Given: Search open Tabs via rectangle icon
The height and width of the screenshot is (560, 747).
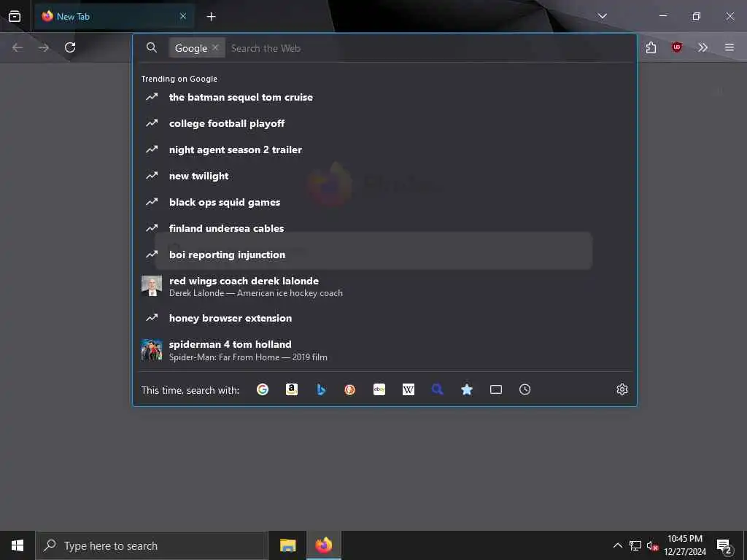Looking at the screenshot, I should (496, 389).
